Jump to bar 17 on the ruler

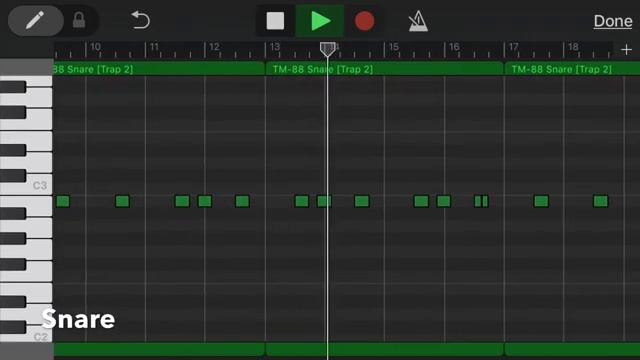pos(513,47)
